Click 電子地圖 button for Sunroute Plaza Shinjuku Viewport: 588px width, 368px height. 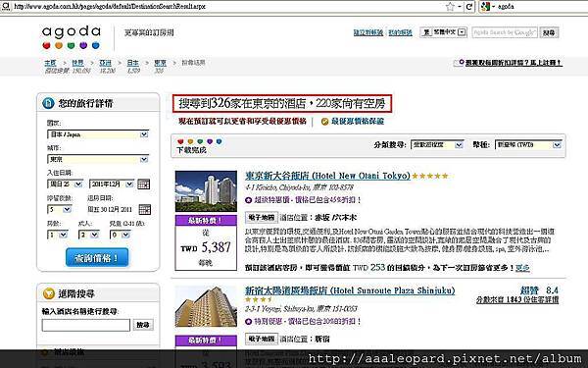pyautogui.click(x=261, y=339)
